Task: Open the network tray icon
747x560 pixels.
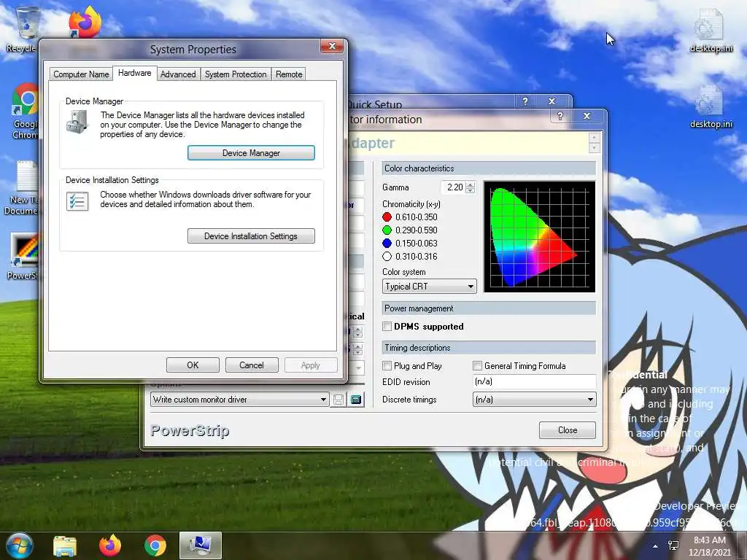Action: pyautogui.click(x=673, y=545)
